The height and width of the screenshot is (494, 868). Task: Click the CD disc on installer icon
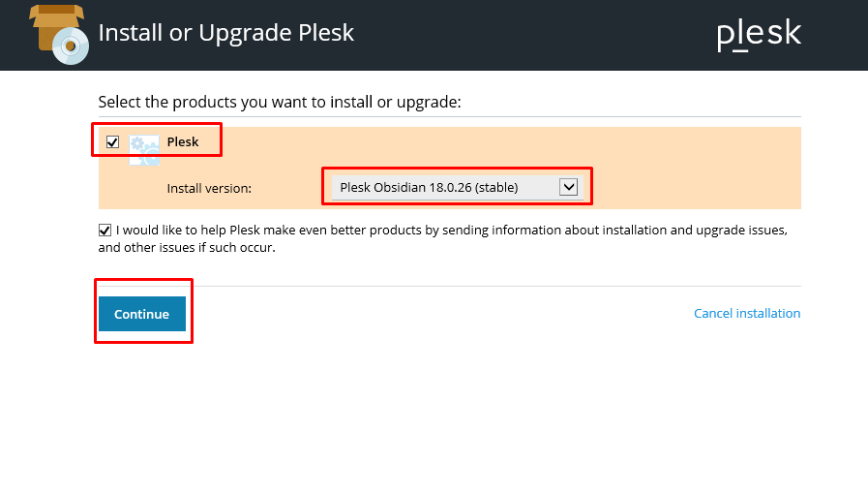point(71,46)
